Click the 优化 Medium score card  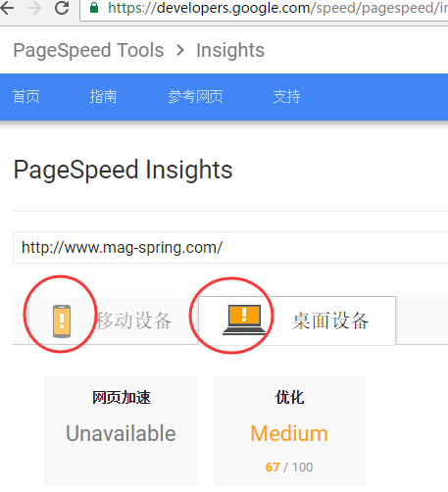(x=289, y=431)
